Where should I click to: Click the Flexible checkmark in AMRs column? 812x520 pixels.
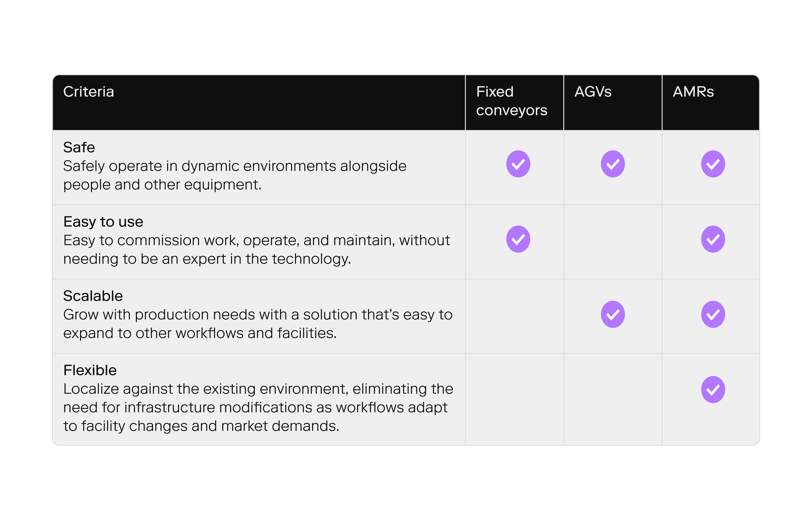[713, 389]
